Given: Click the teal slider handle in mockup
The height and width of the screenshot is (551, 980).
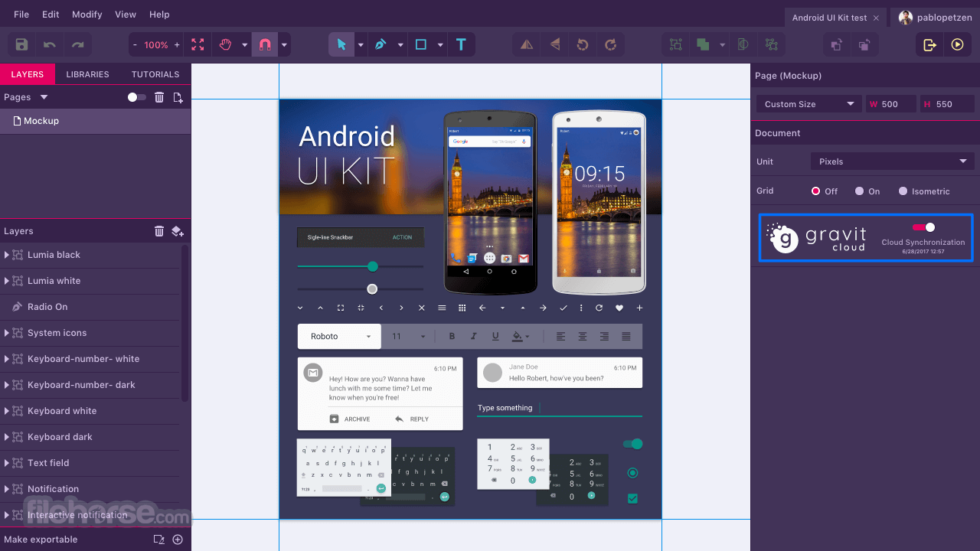Looking at the screenshot, I should [x=373, y=266].
